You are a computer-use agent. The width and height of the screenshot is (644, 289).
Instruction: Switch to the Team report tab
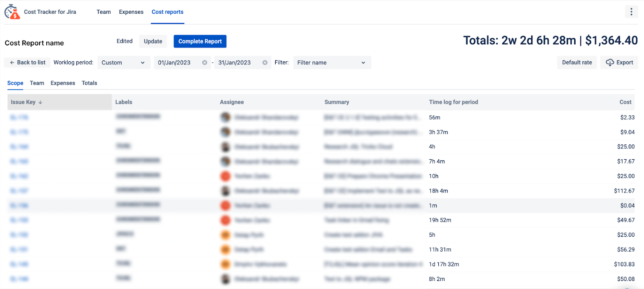pyautogui.click(x=37, y=83)
